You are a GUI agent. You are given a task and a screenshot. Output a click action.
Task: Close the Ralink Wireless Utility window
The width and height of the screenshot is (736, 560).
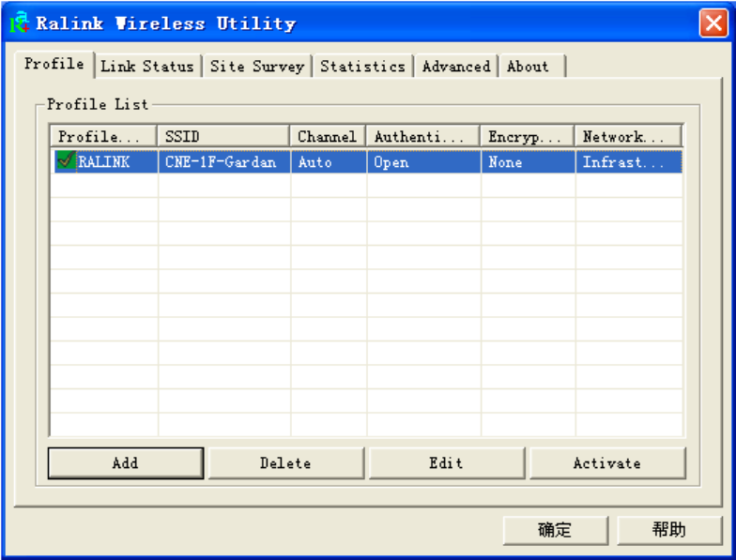pos(713,23)
